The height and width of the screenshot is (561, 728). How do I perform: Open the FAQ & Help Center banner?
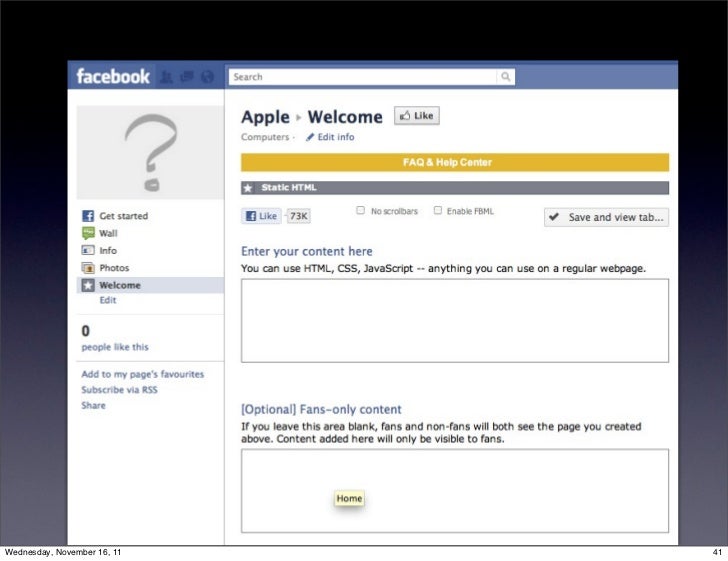[x=455, y=163]
